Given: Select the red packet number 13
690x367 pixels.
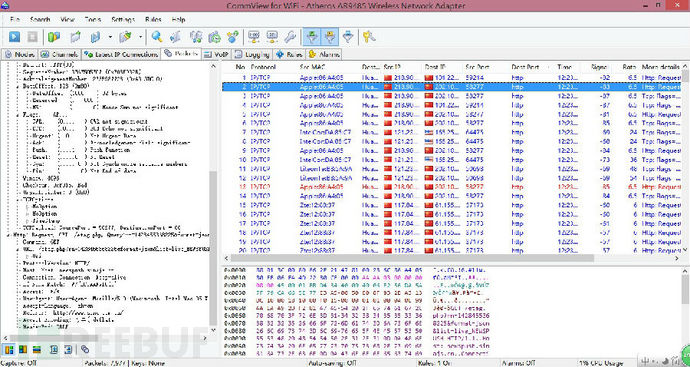Looking at the screenshot, I should coord(451,187).
